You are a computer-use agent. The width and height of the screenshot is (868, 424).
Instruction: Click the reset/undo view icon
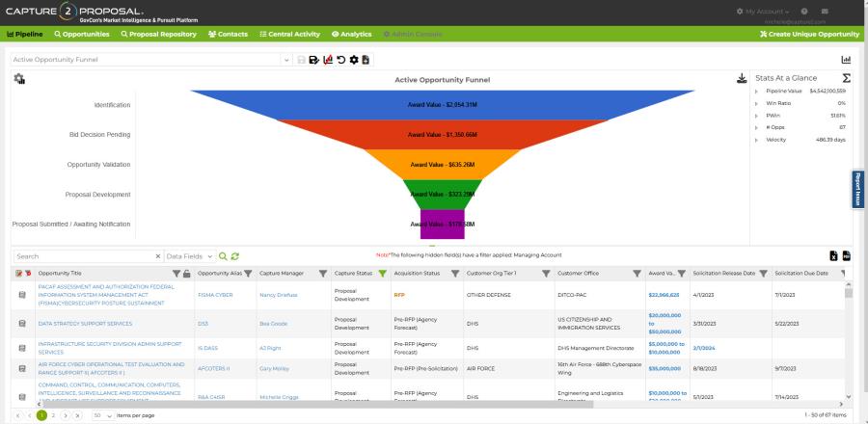[341, 60]
